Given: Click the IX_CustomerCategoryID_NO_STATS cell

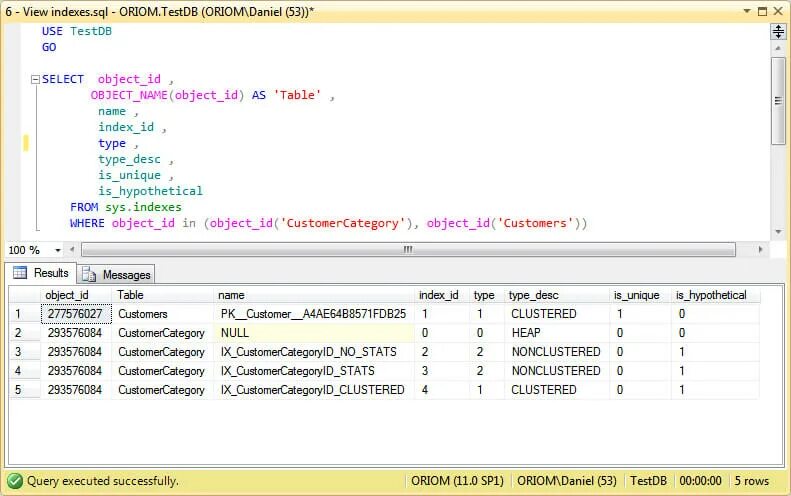Looking at the screenshot, I should point(314,352).
